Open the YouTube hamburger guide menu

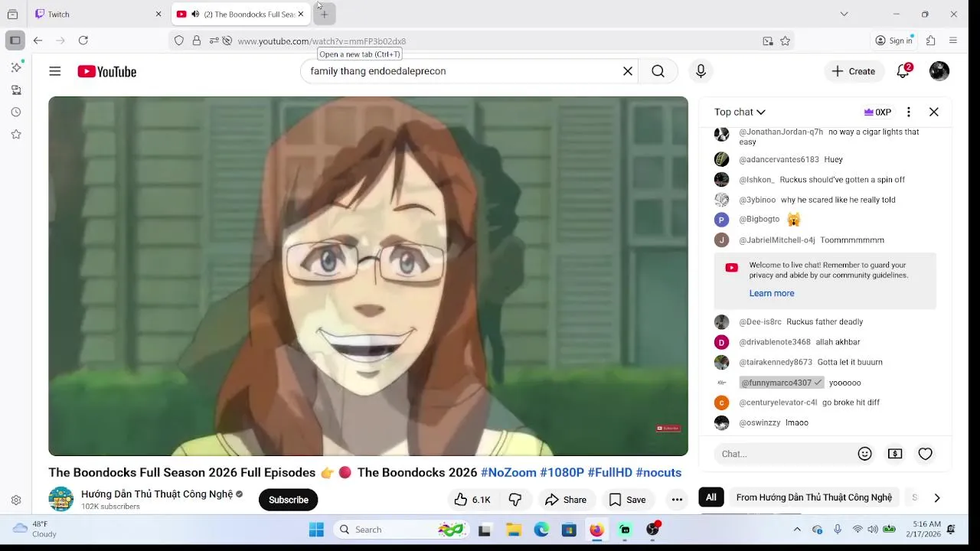(x=55, y=71)
